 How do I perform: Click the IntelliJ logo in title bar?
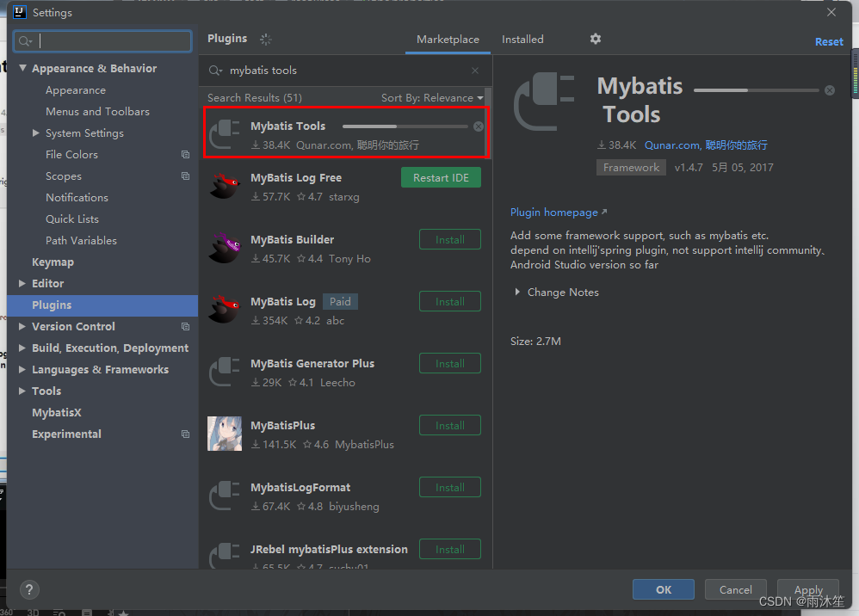(20, 12)
